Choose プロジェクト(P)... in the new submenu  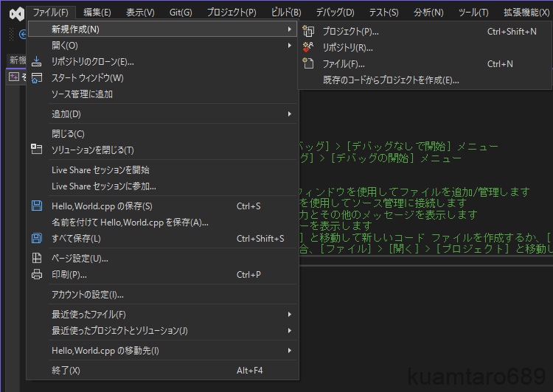pyautogui.click(x=425, y=32)
